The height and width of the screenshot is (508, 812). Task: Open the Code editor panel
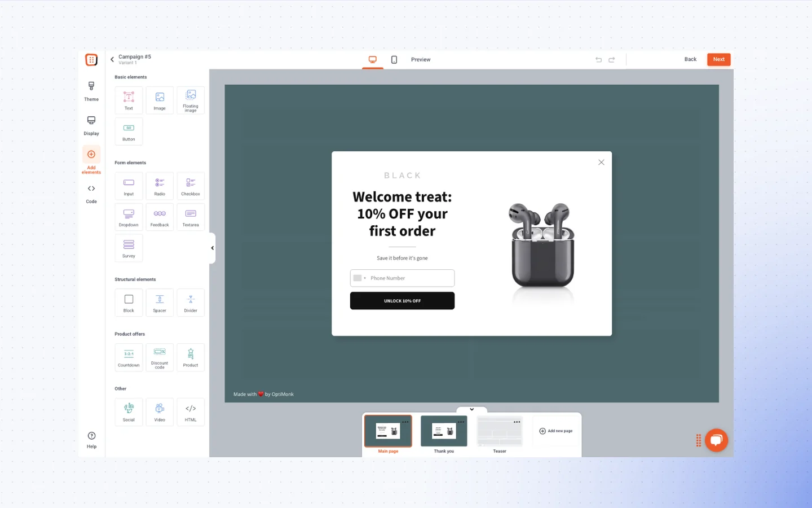91,194
